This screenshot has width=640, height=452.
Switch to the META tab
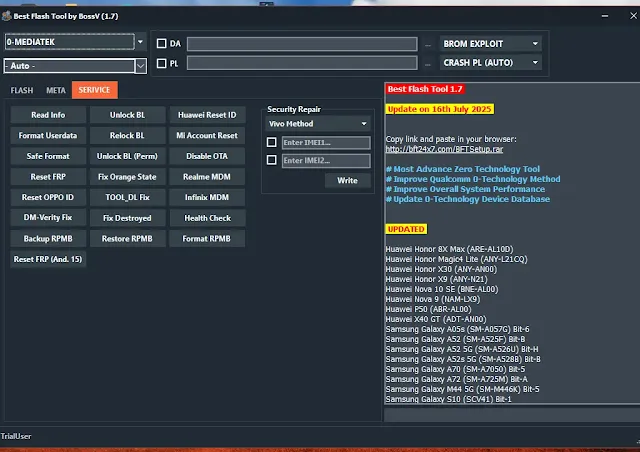coord(56,90)
